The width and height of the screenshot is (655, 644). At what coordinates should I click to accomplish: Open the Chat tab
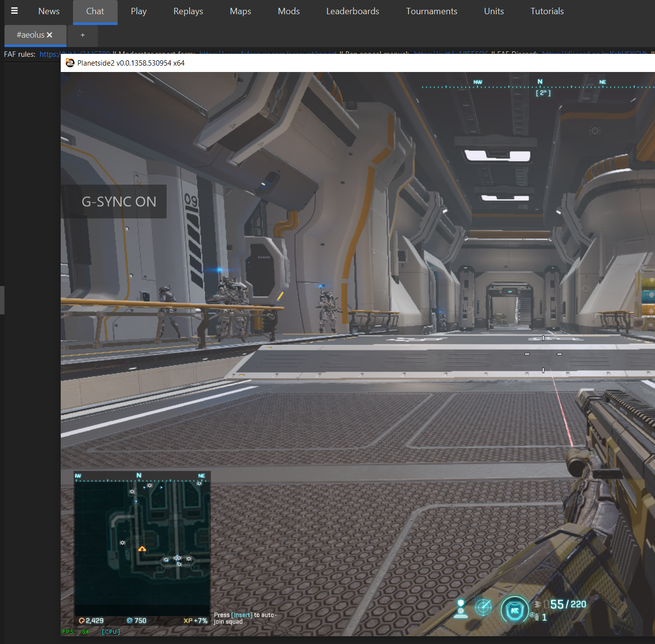click(95, 11)
